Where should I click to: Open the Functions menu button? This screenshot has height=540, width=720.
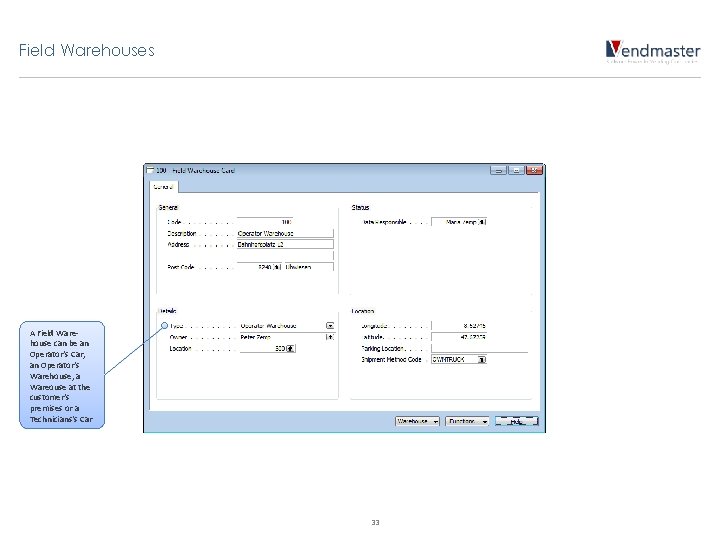[467, 421]
